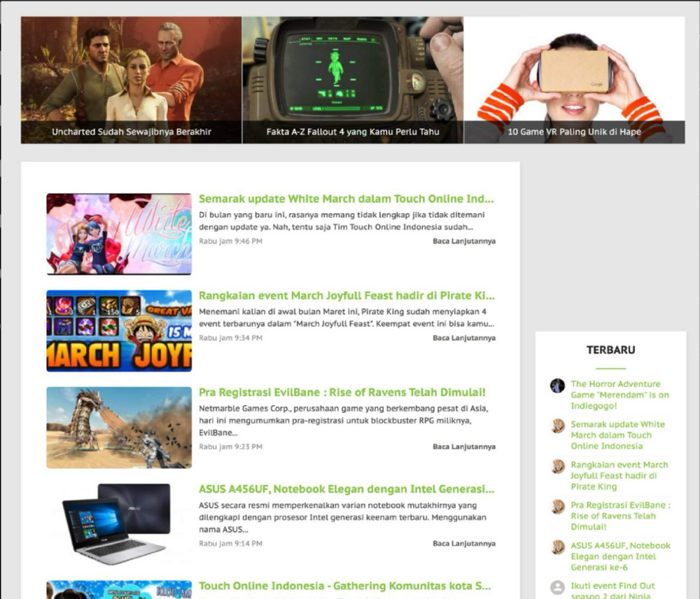This screenshot has height=599, width=700.
Task: Open sidebar link Pra Registrasi EvilBane
Action: 620,516
